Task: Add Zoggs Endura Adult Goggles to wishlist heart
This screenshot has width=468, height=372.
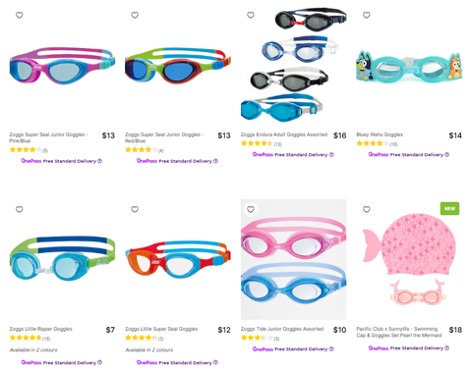Action: [251, 15]
